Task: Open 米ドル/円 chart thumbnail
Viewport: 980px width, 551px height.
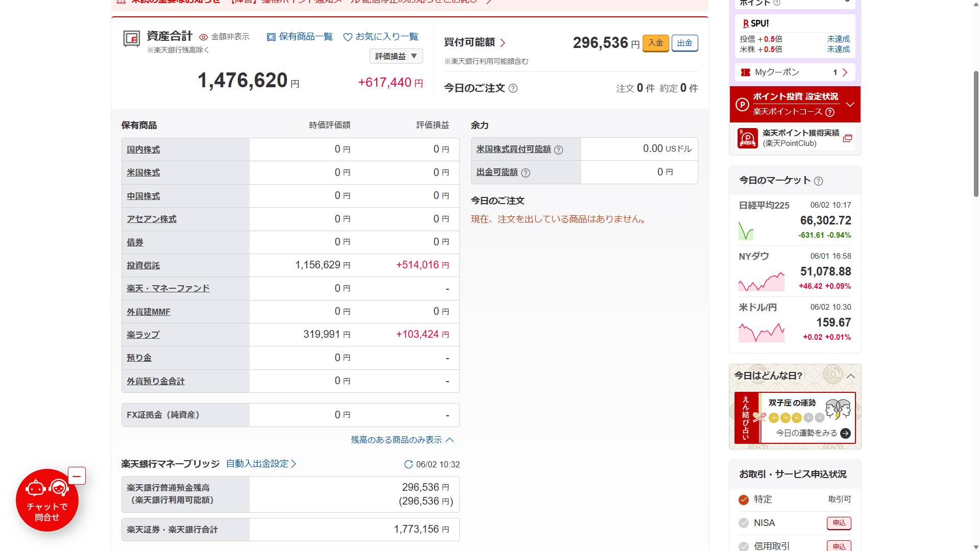Action: point(761,333)
